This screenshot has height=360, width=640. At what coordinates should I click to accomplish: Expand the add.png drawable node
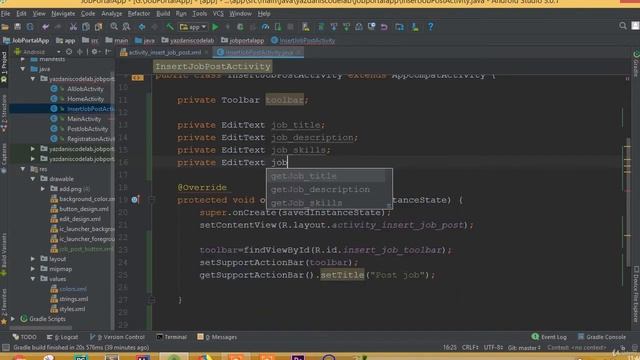point(43,189)
